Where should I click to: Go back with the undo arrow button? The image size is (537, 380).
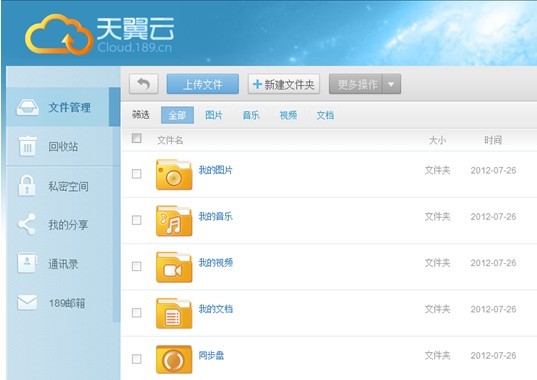(x=143, y=84)
